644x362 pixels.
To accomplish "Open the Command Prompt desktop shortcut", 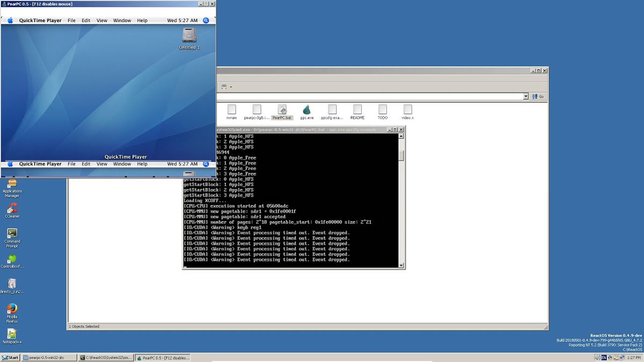I will (x=12, y=233).
